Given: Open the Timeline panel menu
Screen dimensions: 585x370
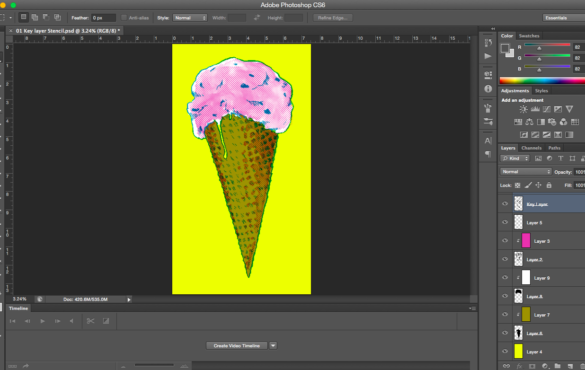Looking at the screenshot, I should (x=473, y=308).
